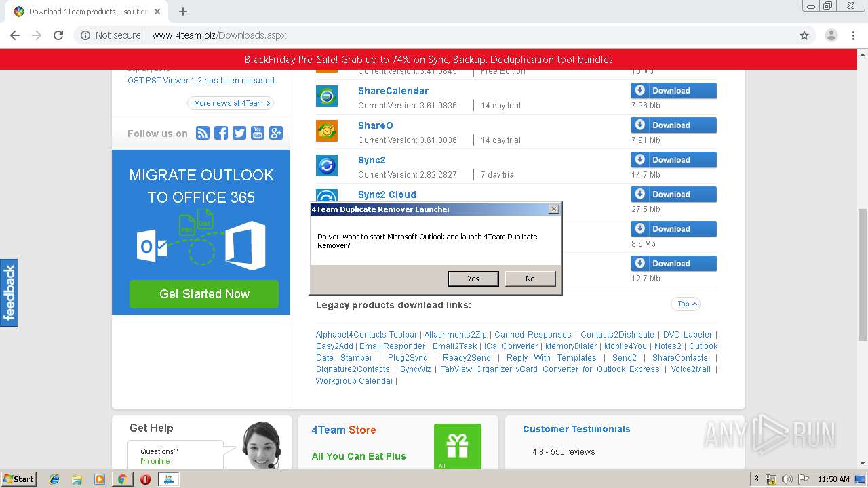Bookmark this page with star icon
Viewport: 868px width, 488px height.
pyautogui.click(x=804, y=35)
